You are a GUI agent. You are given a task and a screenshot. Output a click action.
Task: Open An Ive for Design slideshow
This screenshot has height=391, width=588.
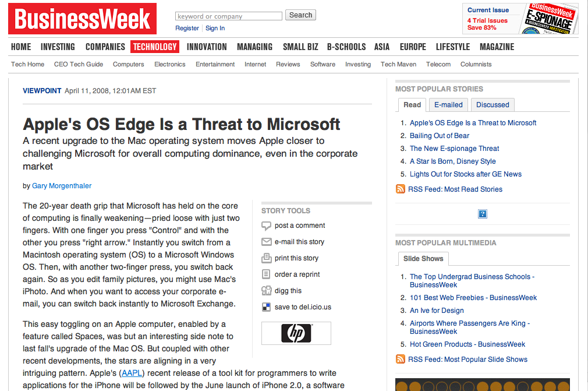437,311
